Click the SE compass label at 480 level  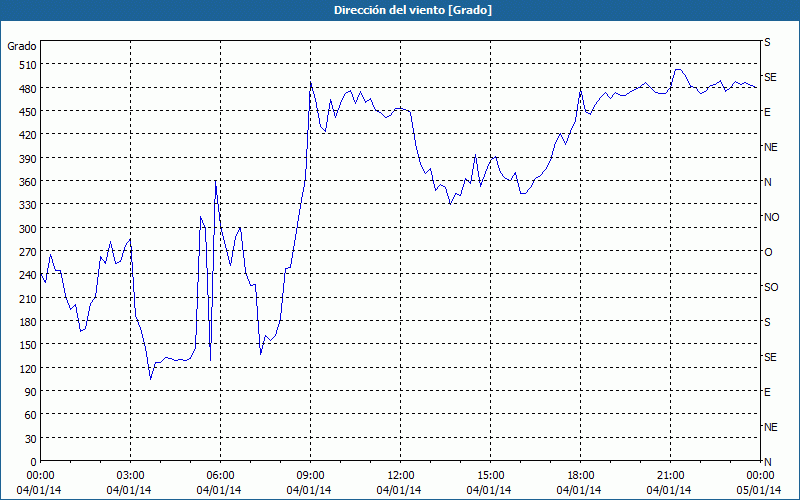pos(770,77)
